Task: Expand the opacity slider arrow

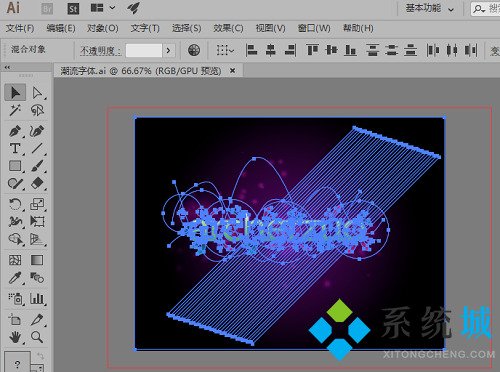Action: [168, 51]
